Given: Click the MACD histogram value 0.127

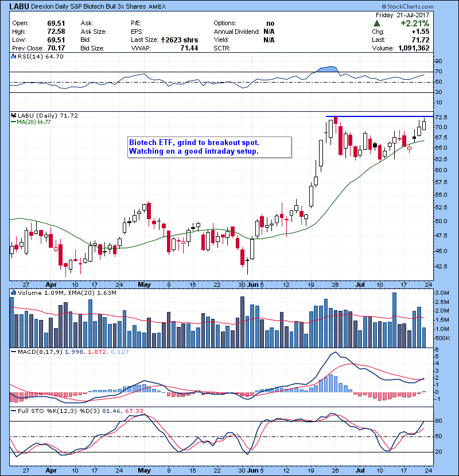Looking at the screenshot, I should pyautogui.click(x=120, y=352).
